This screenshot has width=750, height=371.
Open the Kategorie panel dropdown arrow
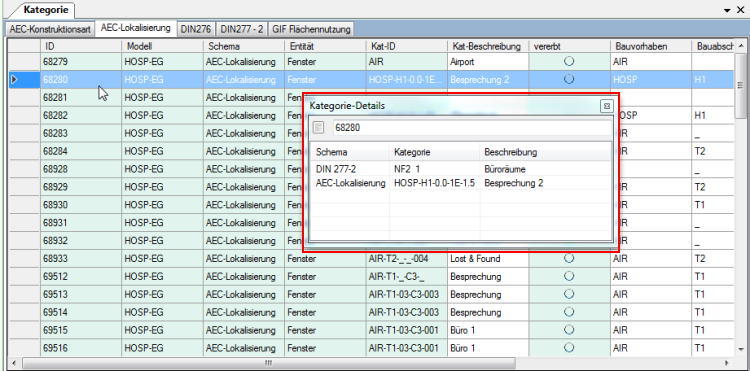click(728, 10)
